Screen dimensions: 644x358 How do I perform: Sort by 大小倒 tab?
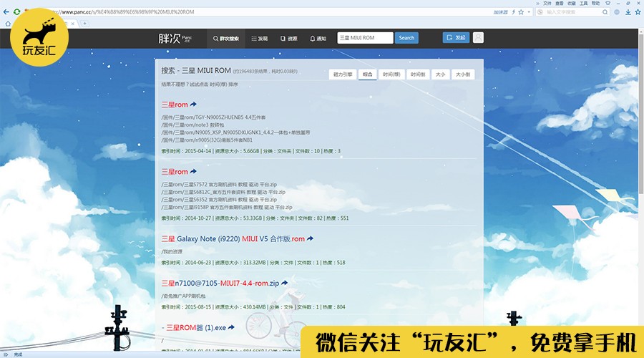[463, 74]
